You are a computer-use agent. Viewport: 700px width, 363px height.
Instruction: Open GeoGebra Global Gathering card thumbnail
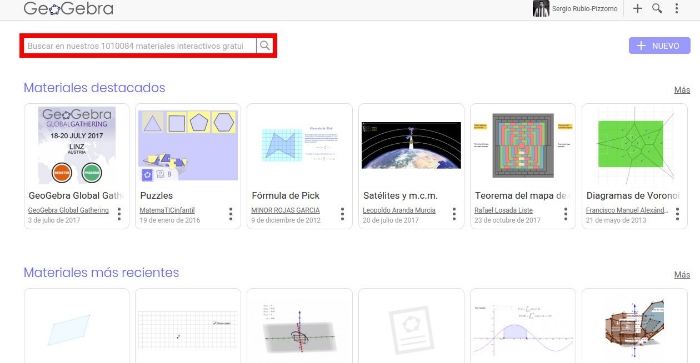coord(77,145)
